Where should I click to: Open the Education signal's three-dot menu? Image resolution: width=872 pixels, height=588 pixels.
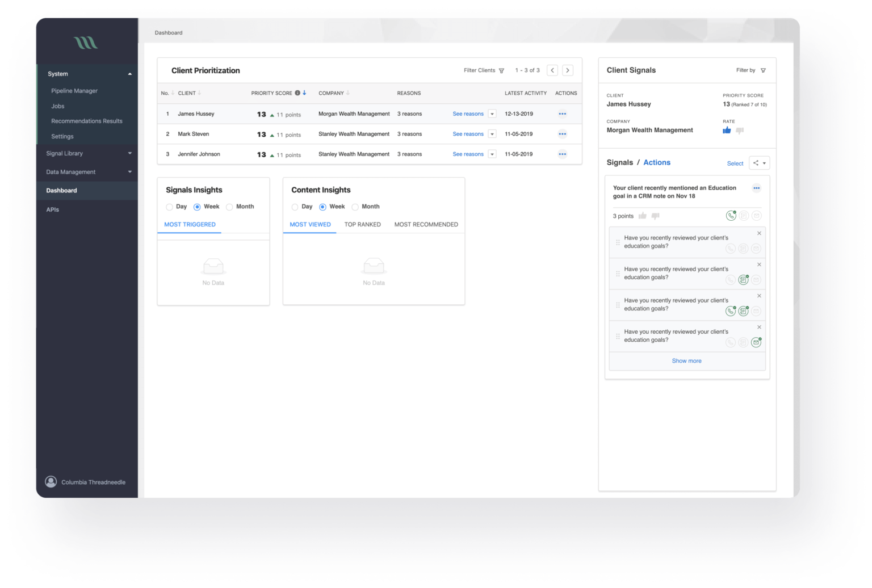click(756, 188)
